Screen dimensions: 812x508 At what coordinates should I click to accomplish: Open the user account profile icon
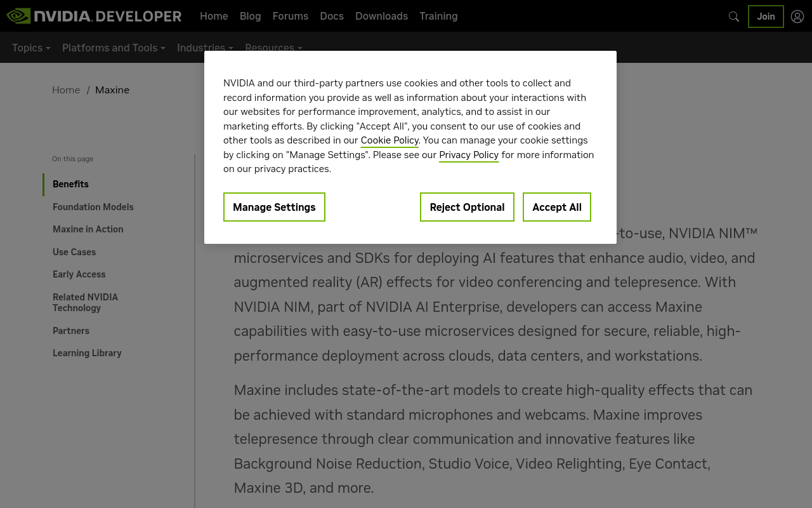tap(797, 17)
